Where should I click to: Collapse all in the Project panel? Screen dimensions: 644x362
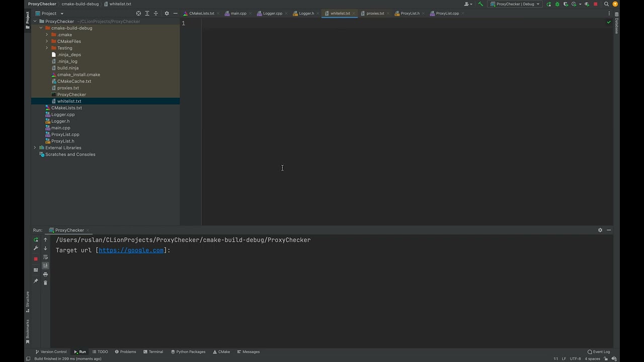155,14
